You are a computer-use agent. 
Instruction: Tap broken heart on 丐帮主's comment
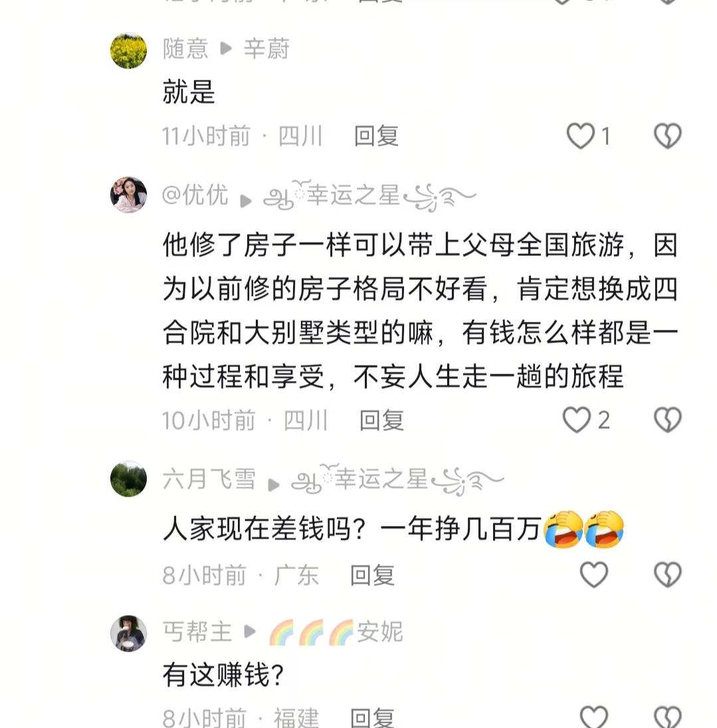click(667, 717)
